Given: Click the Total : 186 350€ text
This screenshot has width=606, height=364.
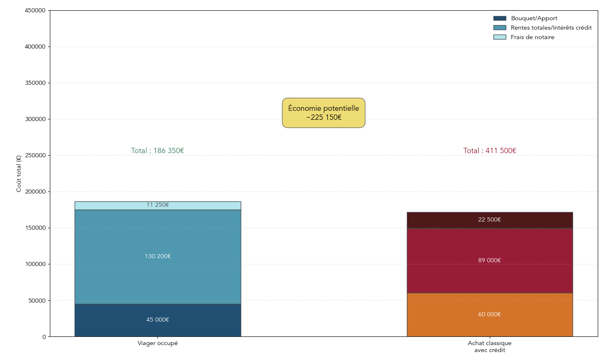Looking at the screenshot, I should [x=157, y=151].
